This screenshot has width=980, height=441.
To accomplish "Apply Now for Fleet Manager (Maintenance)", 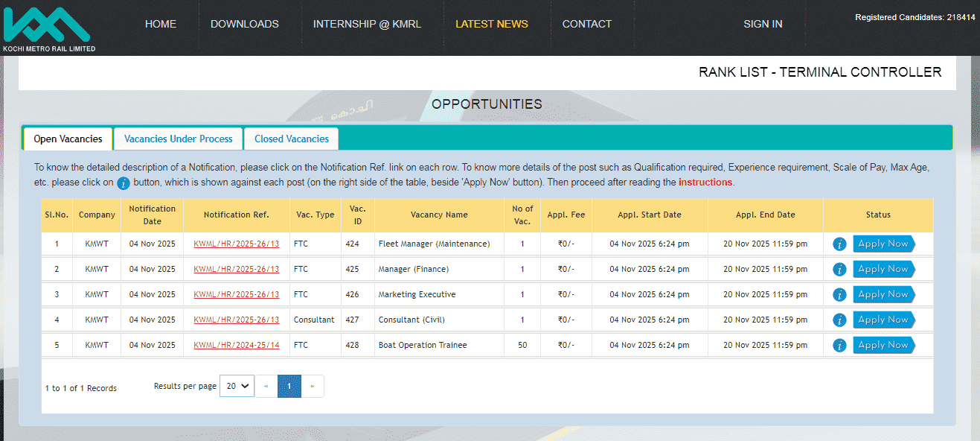I will point(883,244).
